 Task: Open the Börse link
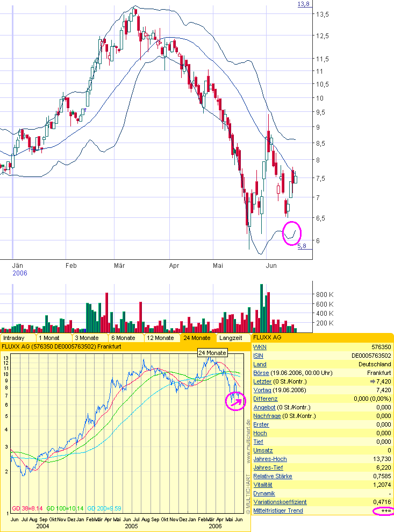pyautogui.click(x=261, y=373)
